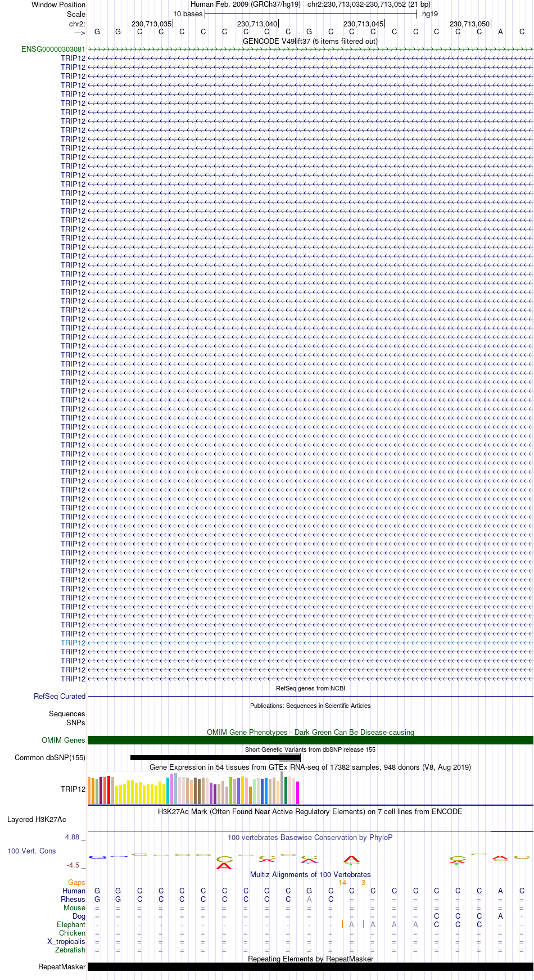
Task: Select the light-blue highlighted TRIP12 transcript label
Action: [x=73, y=643]
